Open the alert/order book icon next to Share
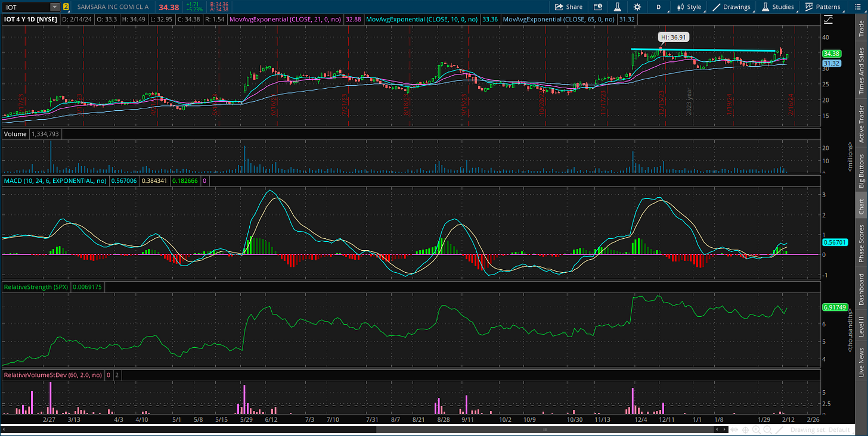Image resolution: width=868 pixels, height=436 pixels. (x=598, y=7)
